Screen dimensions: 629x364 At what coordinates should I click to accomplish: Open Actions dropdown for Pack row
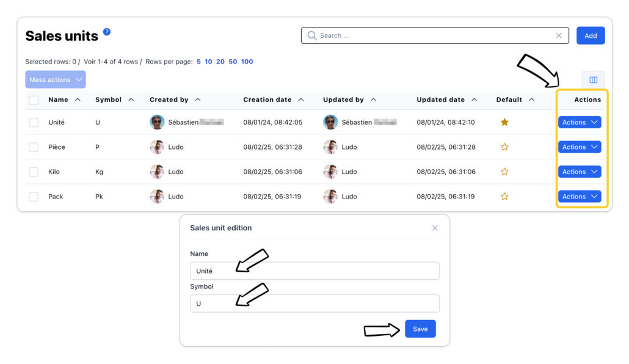tap(579, 197)
